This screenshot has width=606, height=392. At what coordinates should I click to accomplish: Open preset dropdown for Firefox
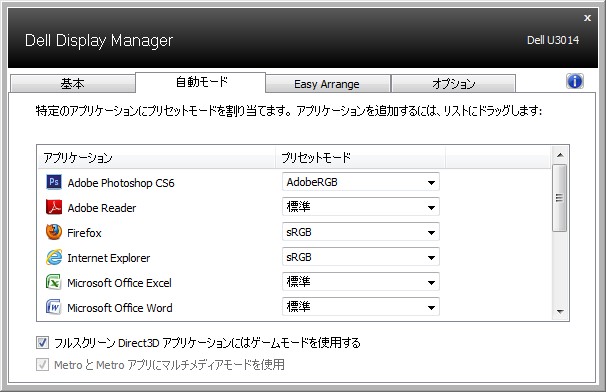[361, 232]
